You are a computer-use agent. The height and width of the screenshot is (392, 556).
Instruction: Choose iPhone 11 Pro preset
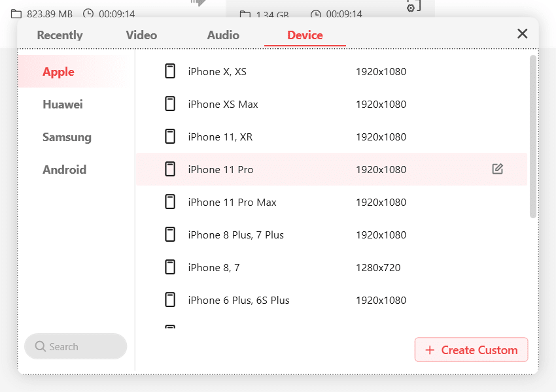coord(332,169)
